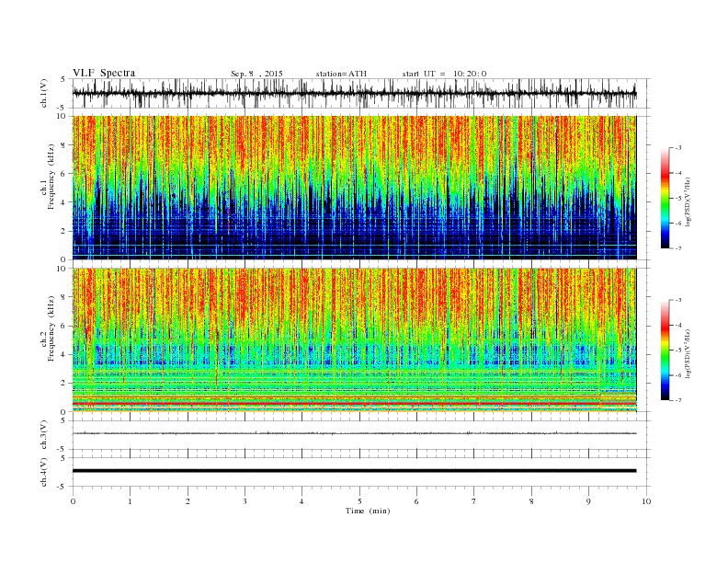
Task: Click the "-5" tick on upper colorbar
Action: 677,198
